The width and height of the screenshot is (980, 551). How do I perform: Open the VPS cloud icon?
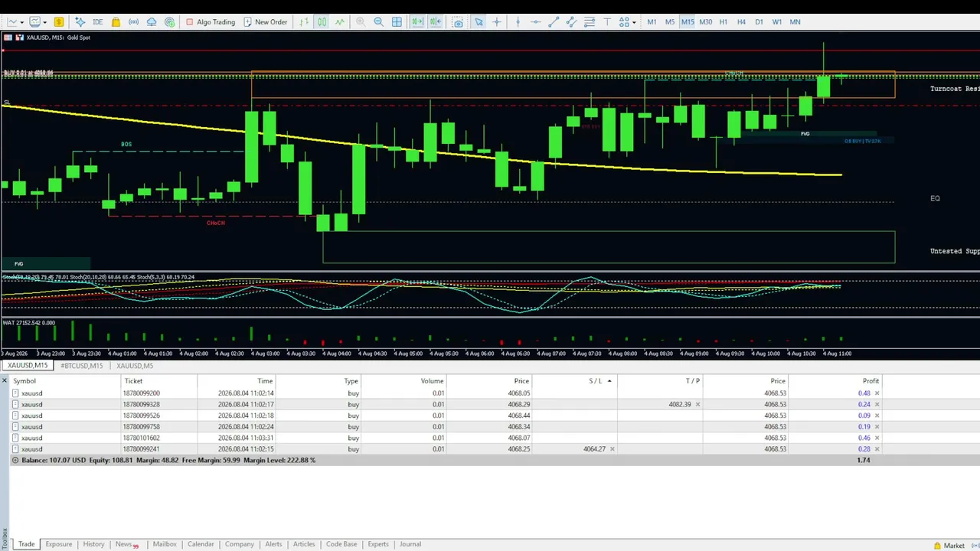coord(152,21)
